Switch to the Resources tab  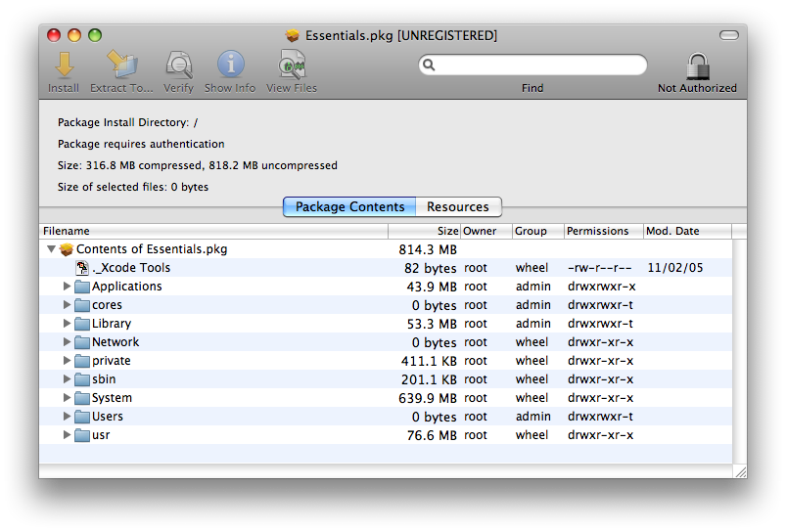457,207
